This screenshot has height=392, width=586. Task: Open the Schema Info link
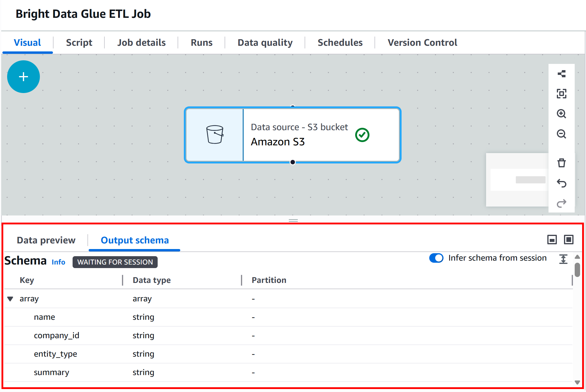click(58, 262)
